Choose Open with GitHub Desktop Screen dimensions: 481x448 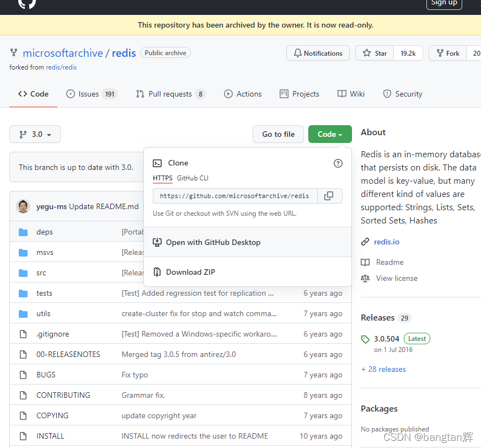point(247,242)
